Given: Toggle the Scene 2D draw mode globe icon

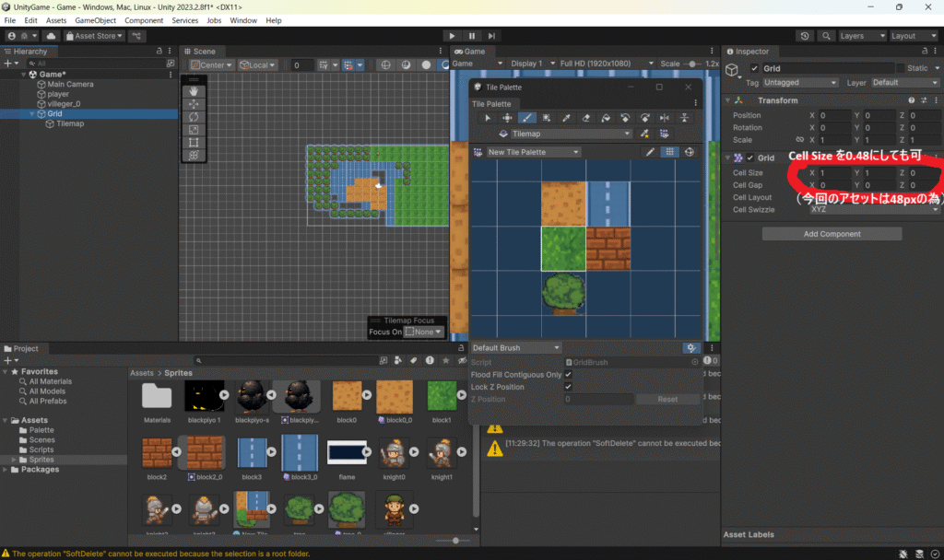Looking at the screenshot, I should (386, 65).
